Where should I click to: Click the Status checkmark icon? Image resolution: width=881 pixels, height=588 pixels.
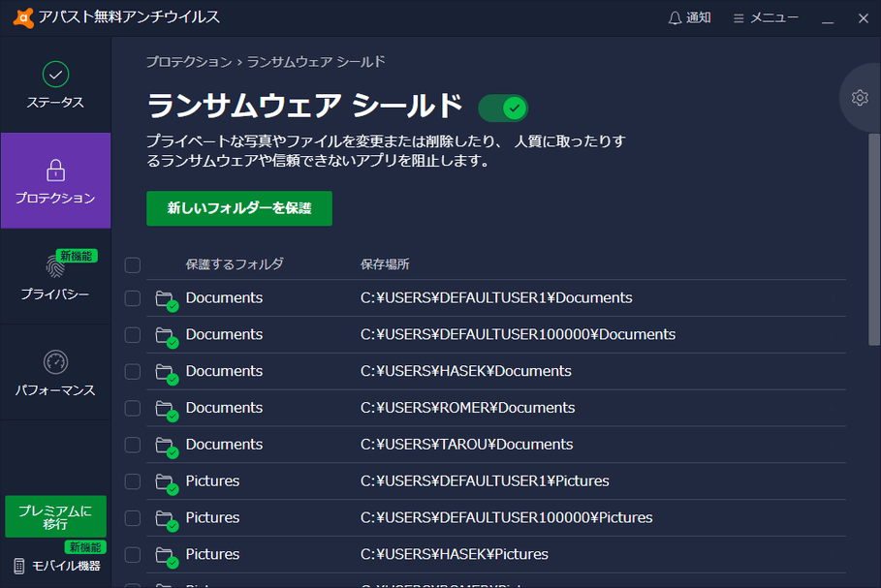pyautogui.click(x=55, y=75)
